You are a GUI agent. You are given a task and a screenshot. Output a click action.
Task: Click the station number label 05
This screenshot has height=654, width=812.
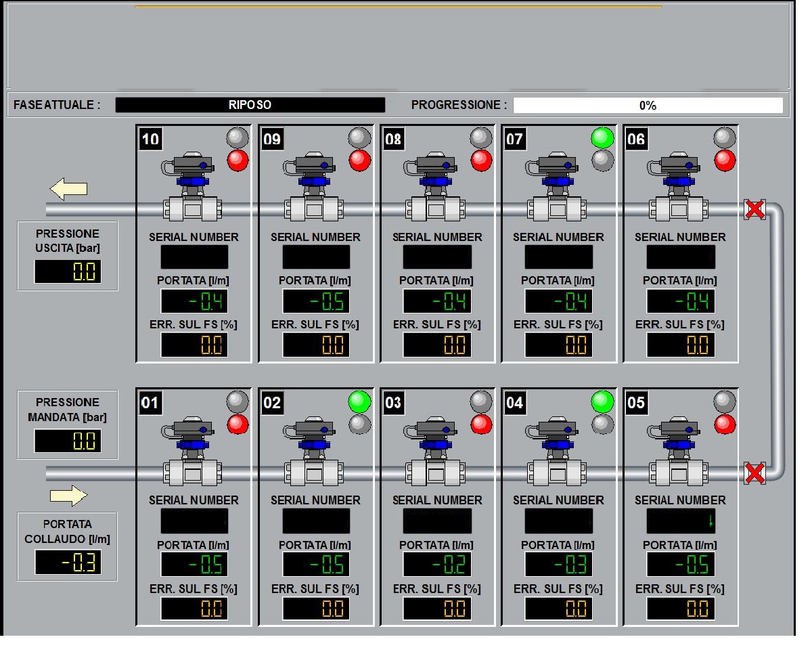[637, 404]
